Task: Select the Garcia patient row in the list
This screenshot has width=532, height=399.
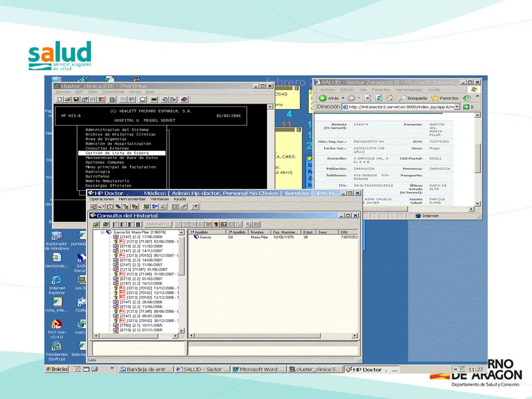Action: [273, 237]
